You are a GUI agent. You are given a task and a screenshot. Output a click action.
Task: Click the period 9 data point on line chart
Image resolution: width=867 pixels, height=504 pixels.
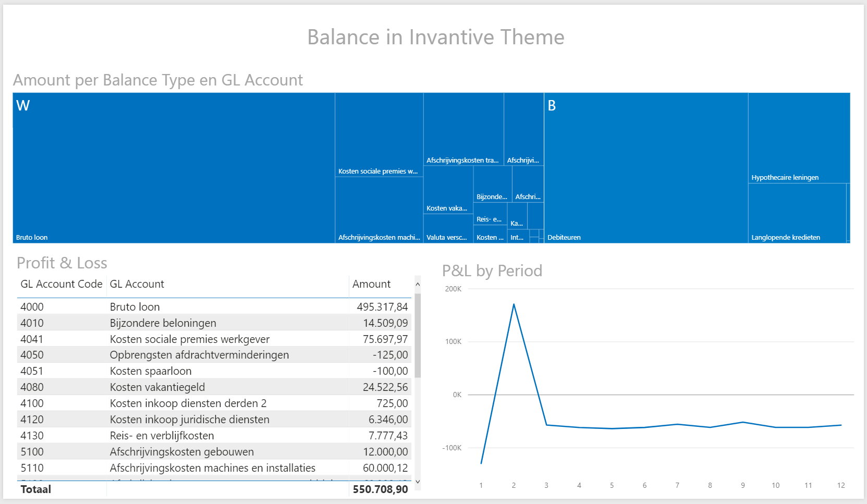pyautogui.click(x=743, y=422)
